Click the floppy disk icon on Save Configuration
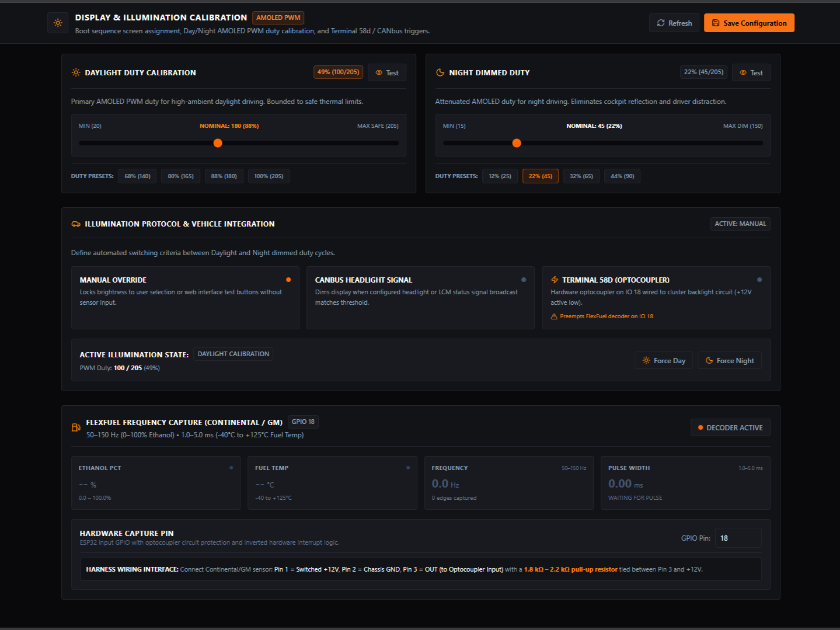The height and width of the screenshot is (630, 840). [x=716, y=23]
